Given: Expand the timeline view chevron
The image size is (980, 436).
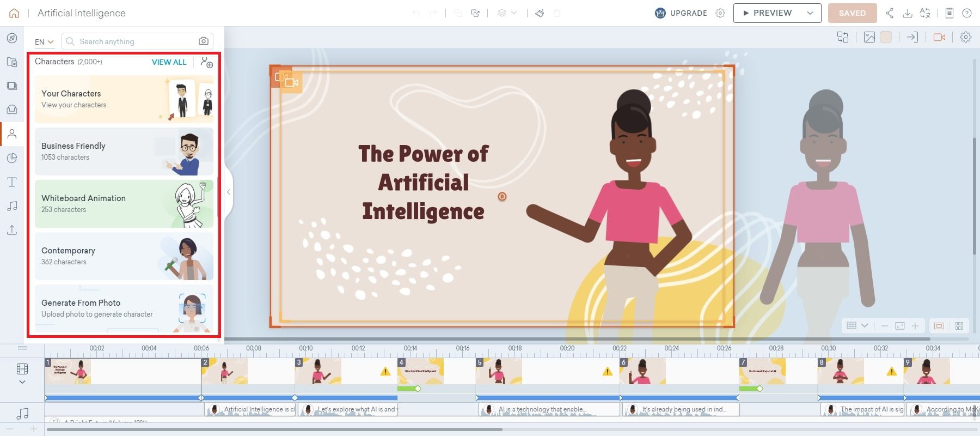Looking at the screenshot, I should (22, 382).
